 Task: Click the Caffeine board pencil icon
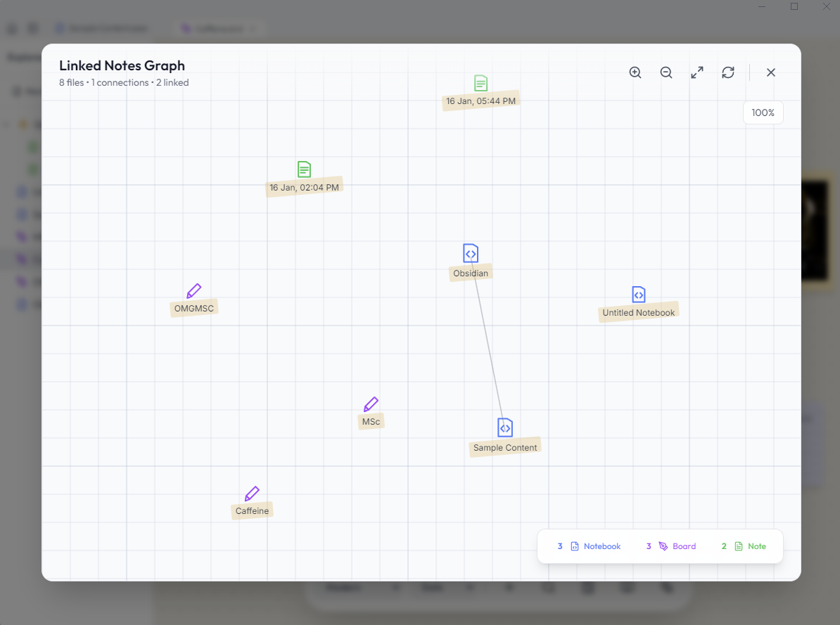[x=252, y=493]
